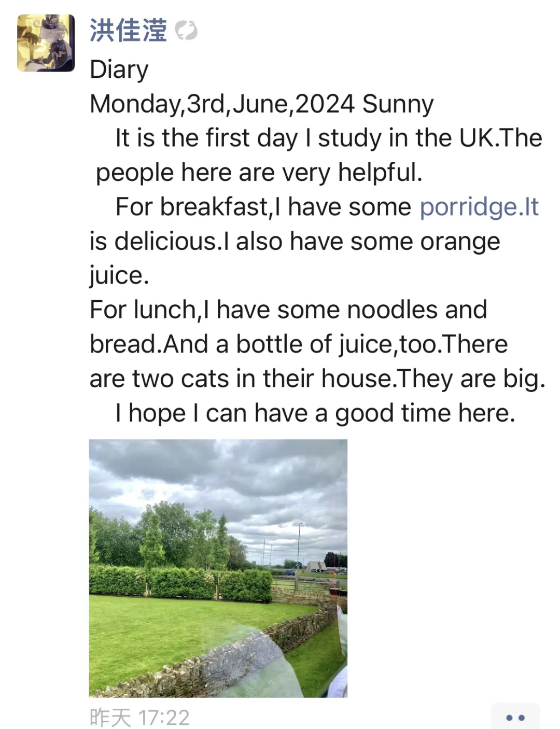The height and width of the screenshot is (729, 560).
Task: View the lawn and hedge photo
Action: point(218,568)
